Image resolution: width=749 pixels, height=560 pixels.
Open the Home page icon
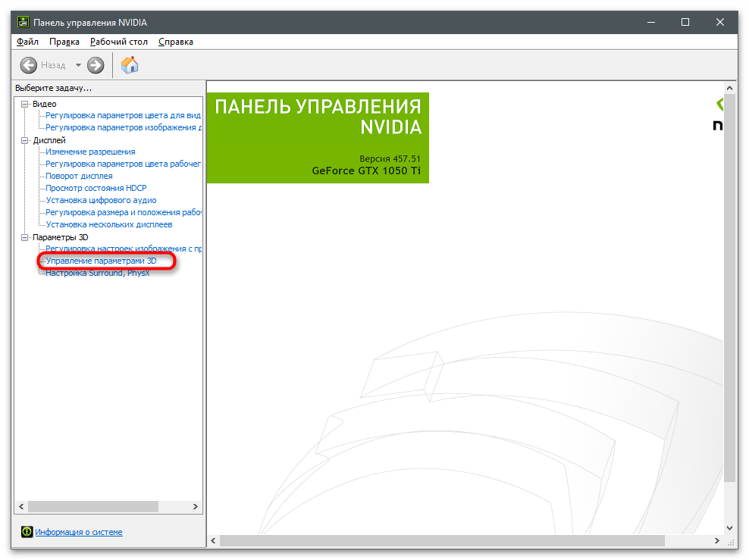(130, 65)
